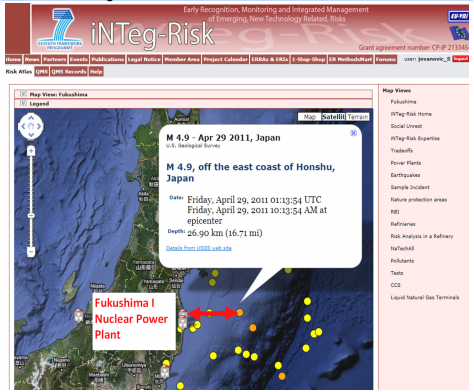The width and height of the screenshot is (474, 392).
Task: Collapse the Map View: Fukushima panel
Action: (x=23, y=94)
